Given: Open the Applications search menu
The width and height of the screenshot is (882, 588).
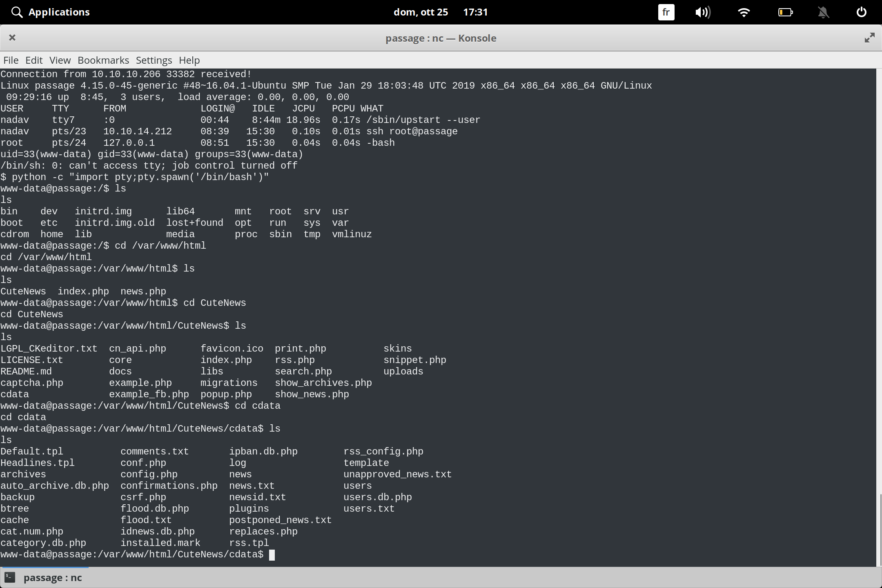Looking at the screenshot, I should point(50,12).
